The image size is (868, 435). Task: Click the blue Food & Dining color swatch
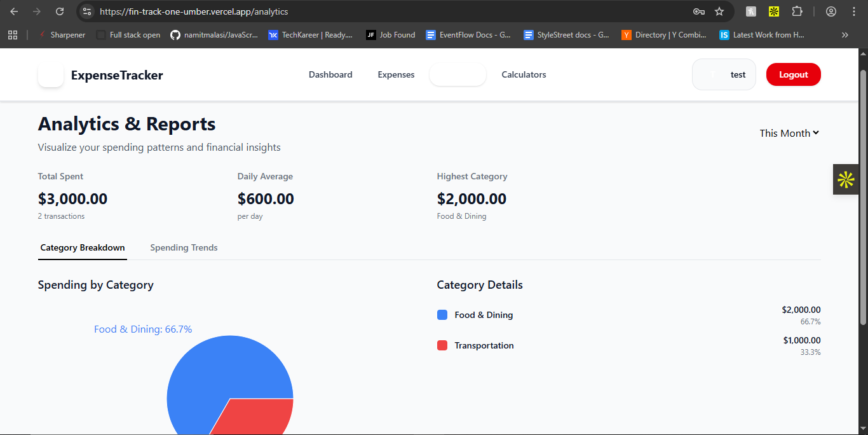click(442, 315)
